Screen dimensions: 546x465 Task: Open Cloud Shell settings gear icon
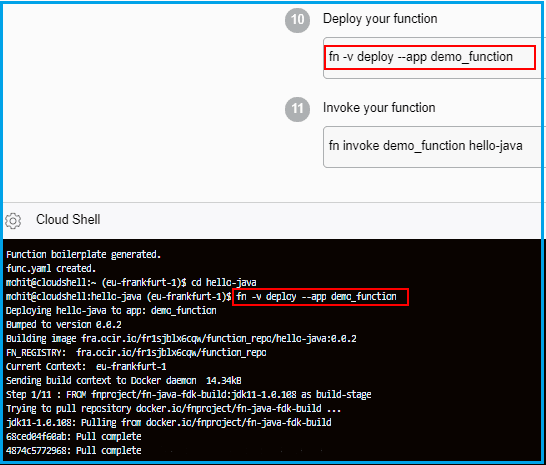pos(13,220)
